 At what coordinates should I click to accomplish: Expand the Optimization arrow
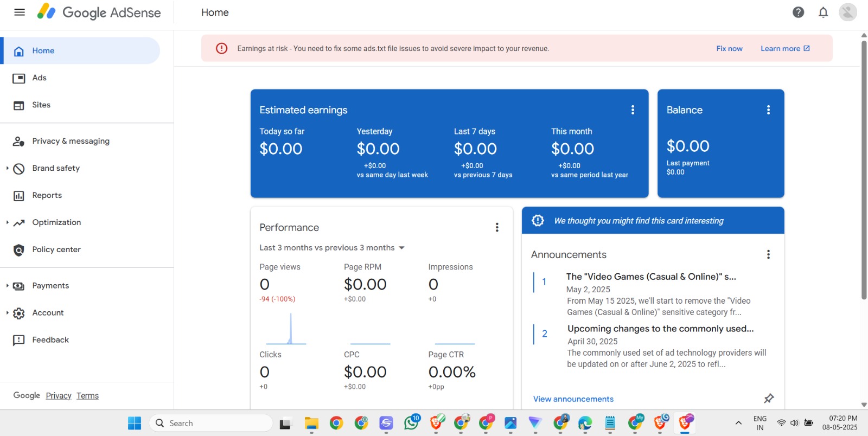tap(7, 222)
